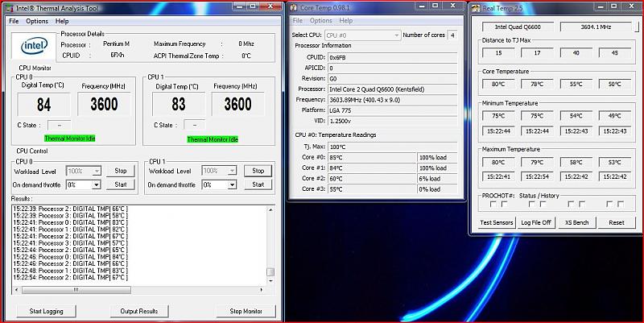This screenshot has height=323, width=644.
Task: Open the File menu in Thermal Analysis Tool
Action: [x=14, y=21]
